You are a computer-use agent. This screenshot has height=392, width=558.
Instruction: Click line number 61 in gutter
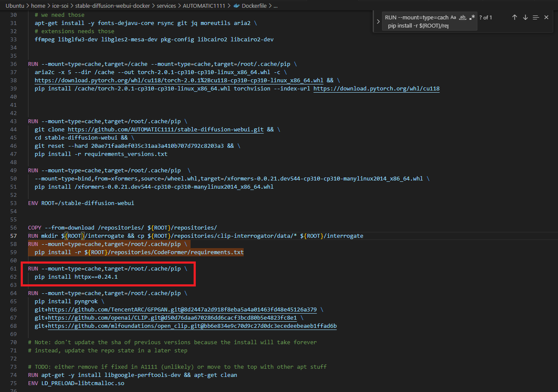(13, 269)
